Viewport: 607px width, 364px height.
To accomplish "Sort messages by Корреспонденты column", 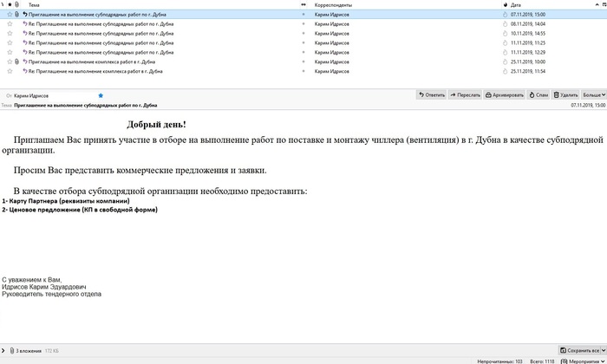I will 333,5.
